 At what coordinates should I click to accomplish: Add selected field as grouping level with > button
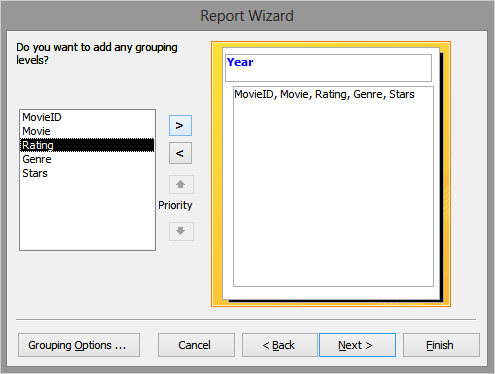180,126
